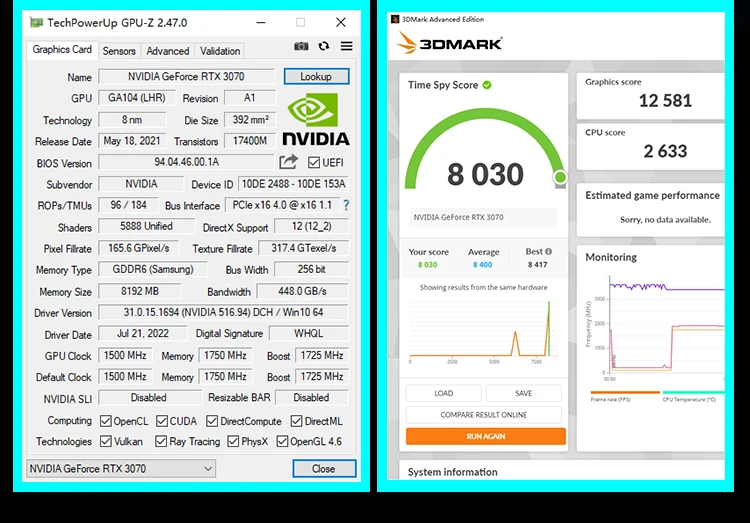
Task: Click the Estimated game performance heading
Action: [x=652, y=195]
